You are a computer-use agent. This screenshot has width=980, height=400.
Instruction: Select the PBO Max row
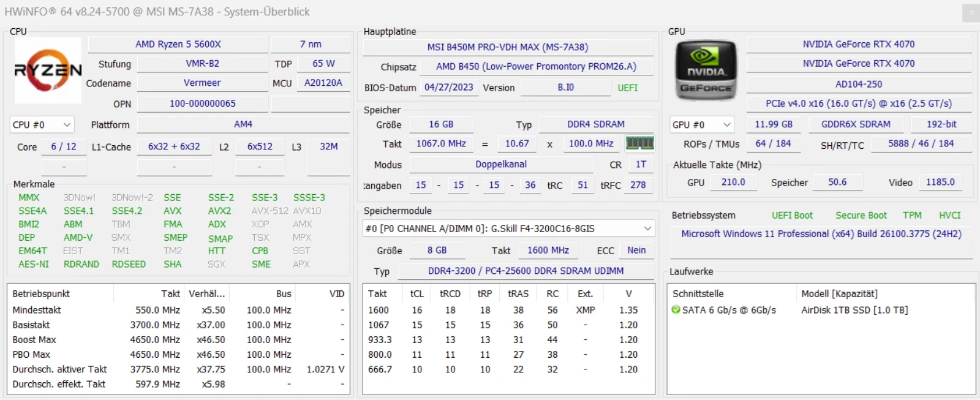pos(178,355)
